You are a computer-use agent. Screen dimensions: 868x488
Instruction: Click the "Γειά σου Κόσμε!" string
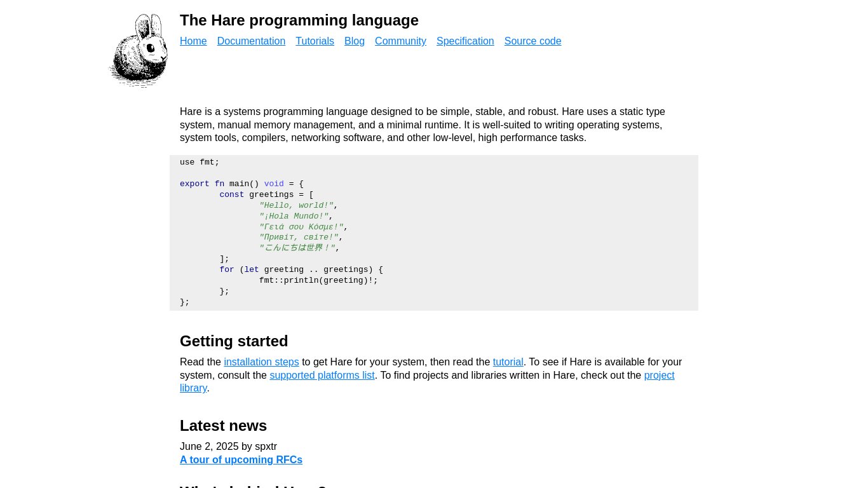point(301,227)
